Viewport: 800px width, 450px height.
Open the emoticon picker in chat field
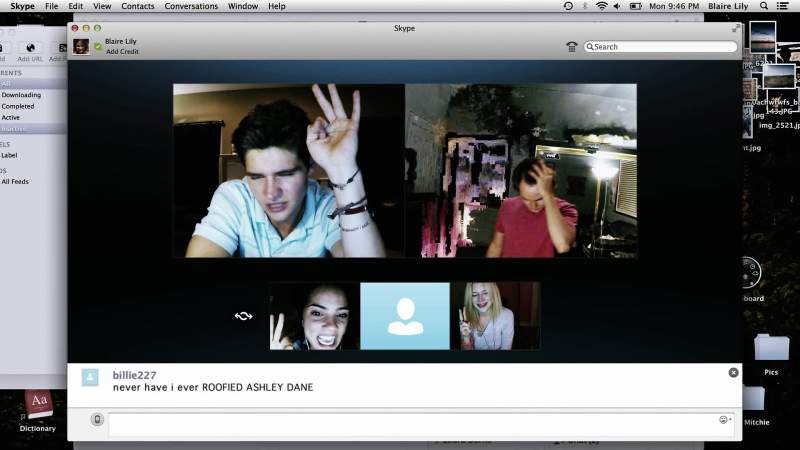coord(724,420)
